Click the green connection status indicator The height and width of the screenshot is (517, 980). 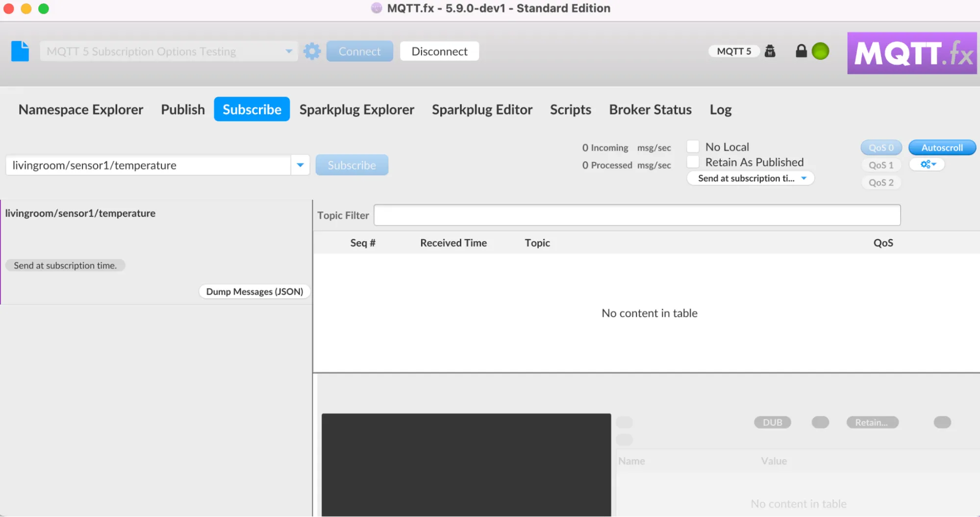tap(820, 51)
